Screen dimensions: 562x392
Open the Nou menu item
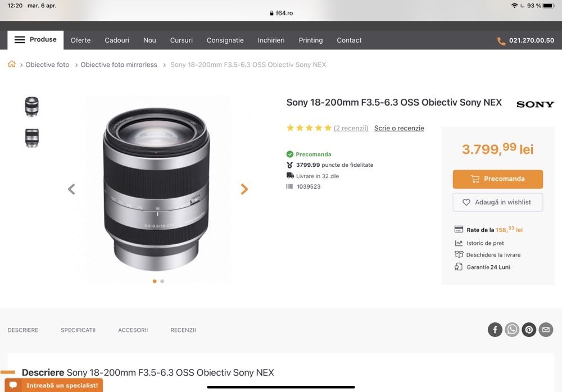(x=149, y=40)
